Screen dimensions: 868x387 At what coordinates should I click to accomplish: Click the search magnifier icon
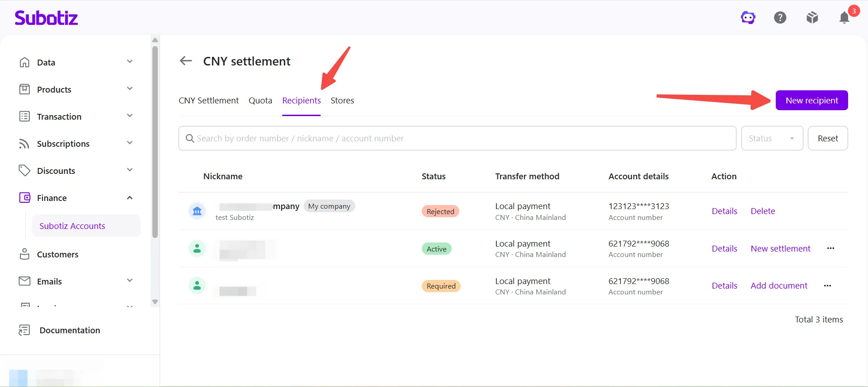pyautogui.click(x=190, y=138)
